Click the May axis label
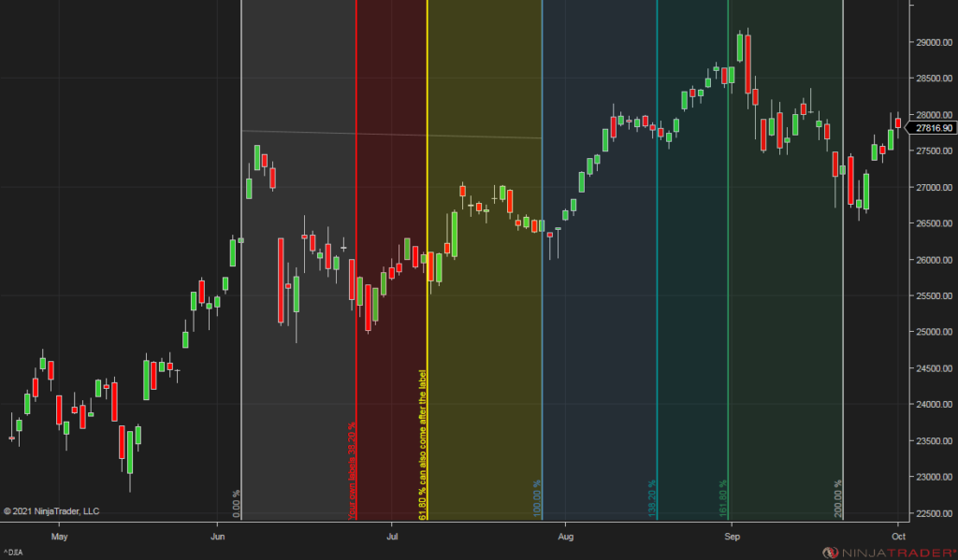The height and width of the screenshot is (560, 958). pos(59,538)
